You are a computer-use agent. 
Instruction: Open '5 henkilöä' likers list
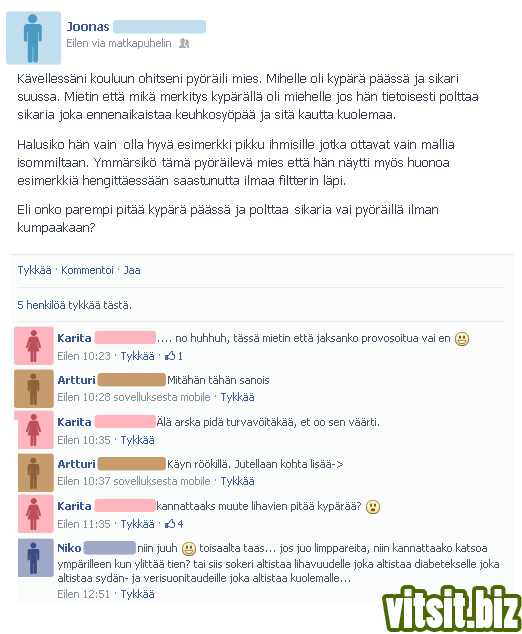[41, 305]
